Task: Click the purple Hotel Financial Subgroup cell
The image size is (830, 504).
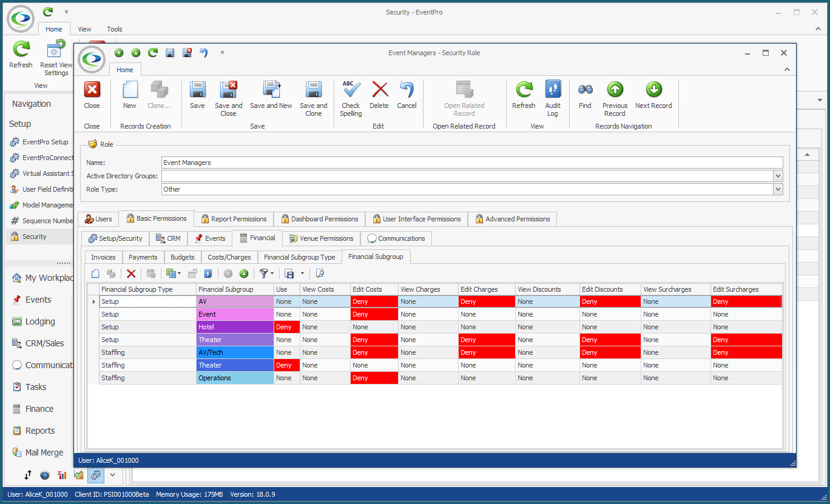Action: [235, 327]
